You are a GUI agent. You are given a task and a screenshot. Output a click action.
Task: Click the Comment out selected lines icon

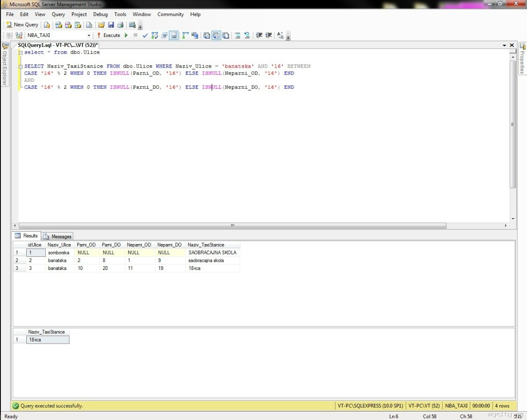[x=237, y=35]
